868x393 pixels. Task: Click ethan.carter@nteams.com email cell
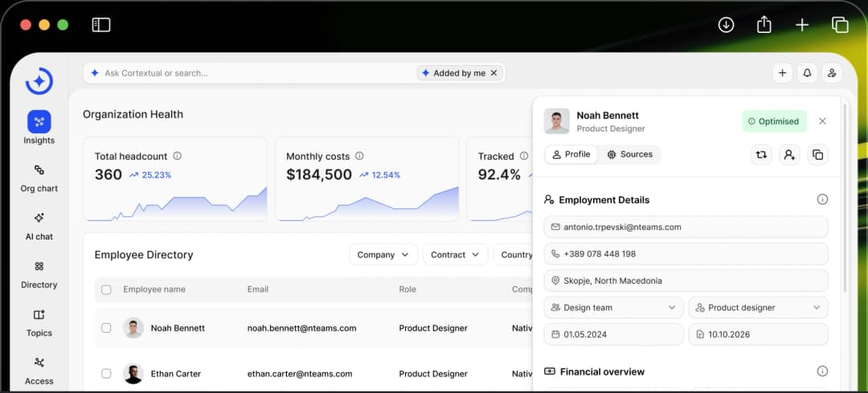[300, 374]
